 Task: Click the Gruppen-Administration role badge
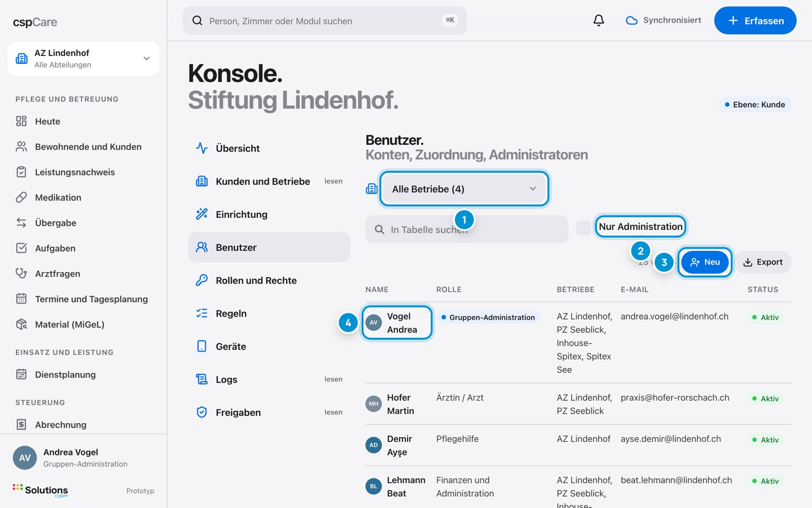tap(488, 317)
